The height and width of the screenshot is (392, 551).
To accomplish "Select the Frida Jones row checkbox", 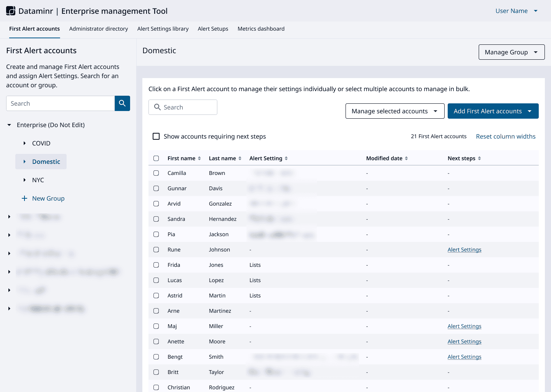I will pos(156,265).
